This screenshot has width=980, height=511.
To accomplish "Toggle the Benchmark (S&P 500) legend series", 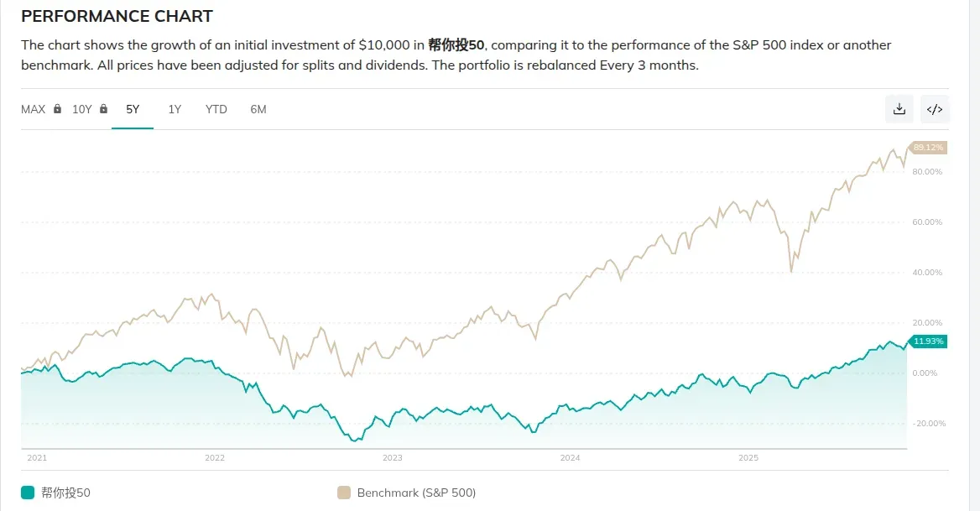I will [416, 493].
